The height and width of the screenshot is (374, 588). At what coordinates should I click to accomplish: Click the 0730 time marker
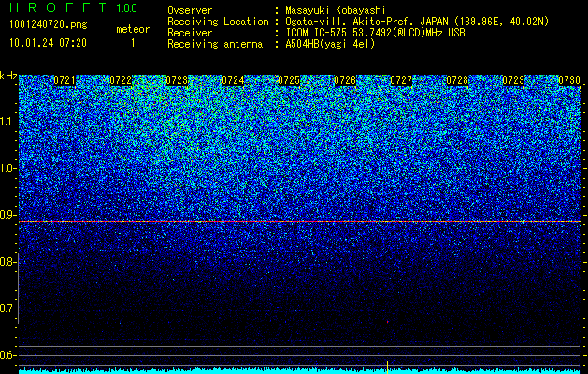click(569, 80)
